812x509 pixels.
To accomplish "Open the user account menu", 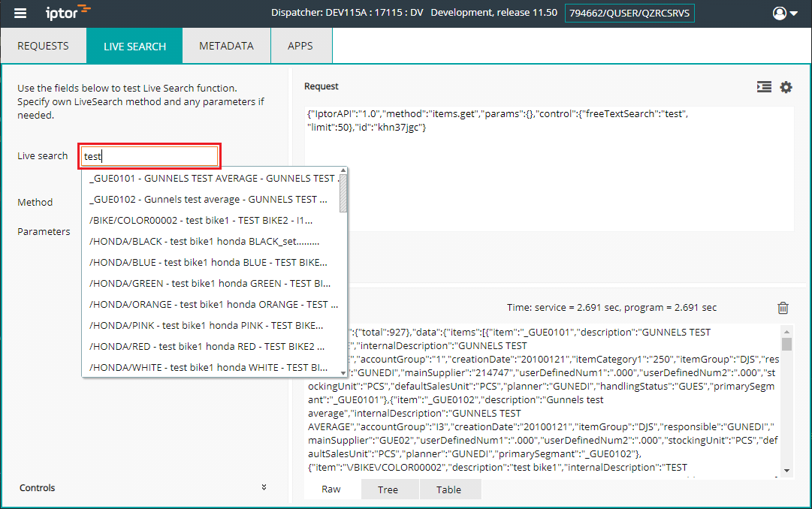I will [785, 13].
